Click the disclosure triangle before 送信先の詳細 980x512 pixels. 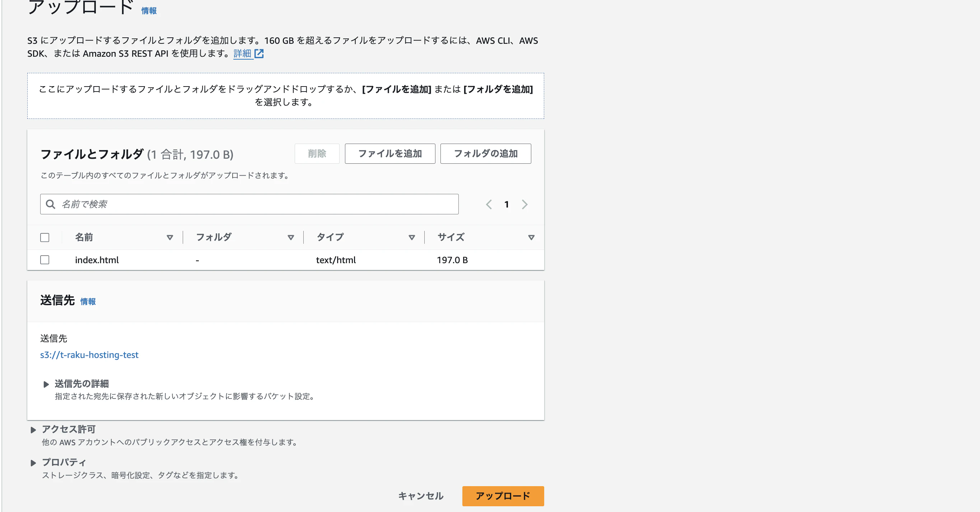(x=46, y=384)
